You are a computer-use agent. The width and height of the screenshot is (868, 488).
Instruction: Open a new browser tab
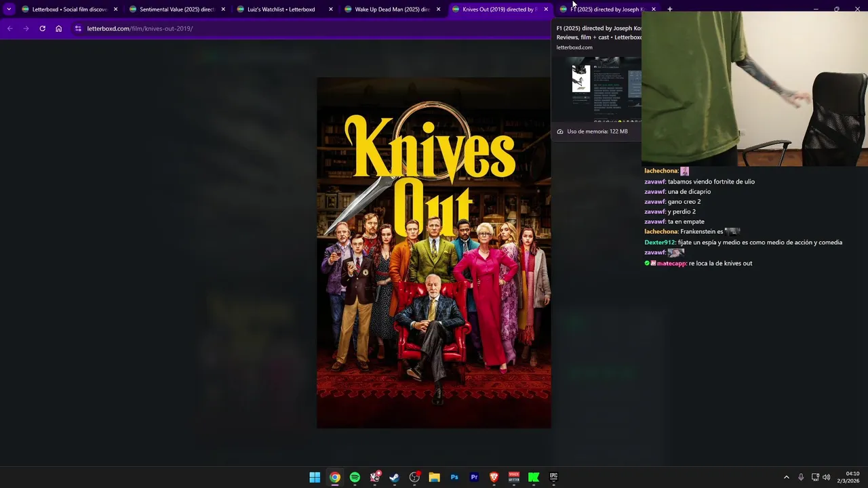pyautogui.click(x=670, y=9)
